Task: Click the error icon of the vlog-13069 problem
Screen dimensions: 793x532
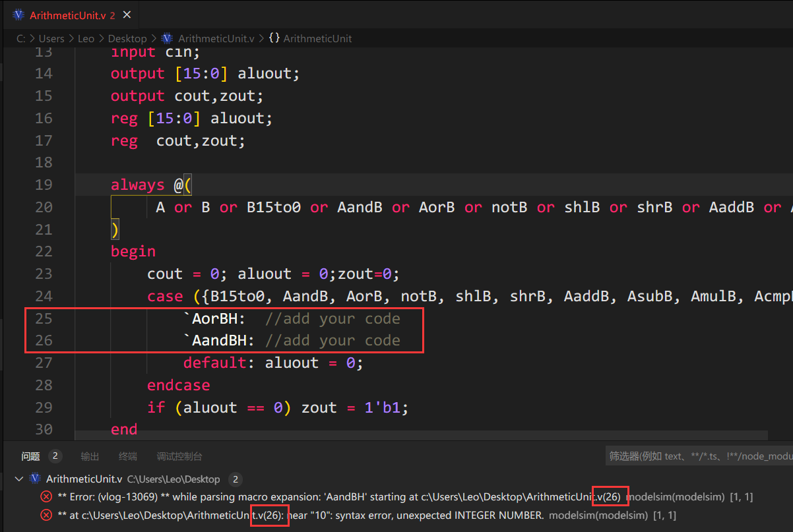Action: (46, 496)
